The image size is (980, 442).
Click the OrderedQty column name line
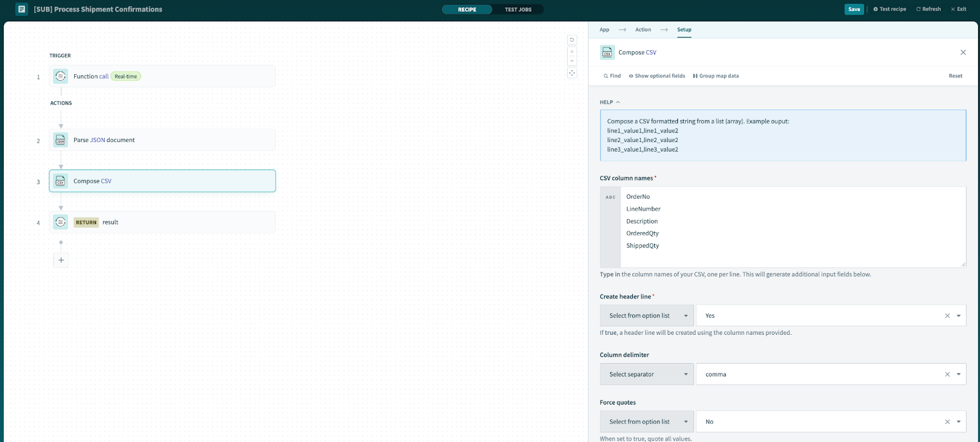(x=643, y=234)
